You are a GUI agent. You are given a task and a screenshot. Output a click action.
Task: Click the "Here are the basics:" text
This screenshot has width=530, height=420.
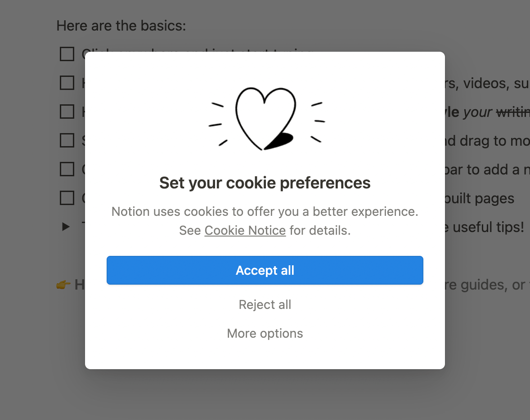click(121, 26)
